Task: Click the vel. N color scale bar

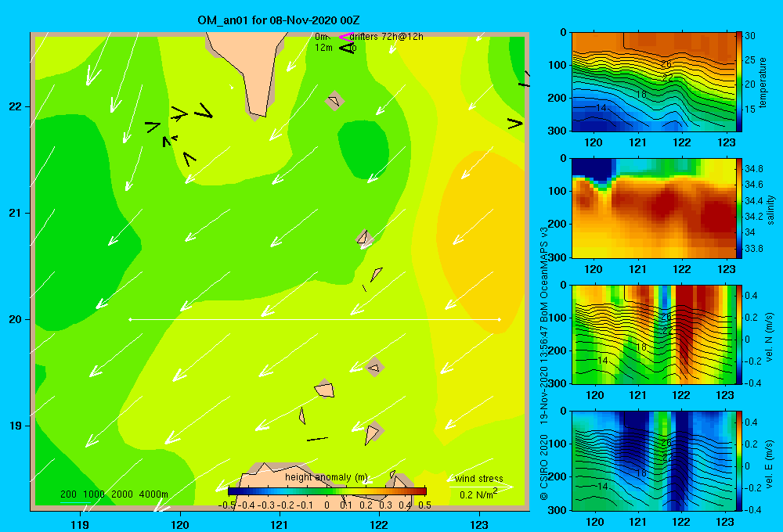Action: click(738, 334)
